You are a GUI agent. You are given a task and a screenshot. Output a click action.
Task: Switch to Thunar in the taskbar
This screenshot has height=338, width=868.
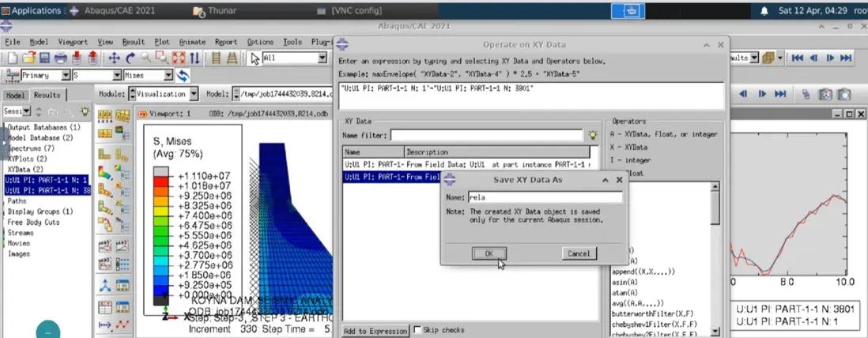tap(214, 10)
